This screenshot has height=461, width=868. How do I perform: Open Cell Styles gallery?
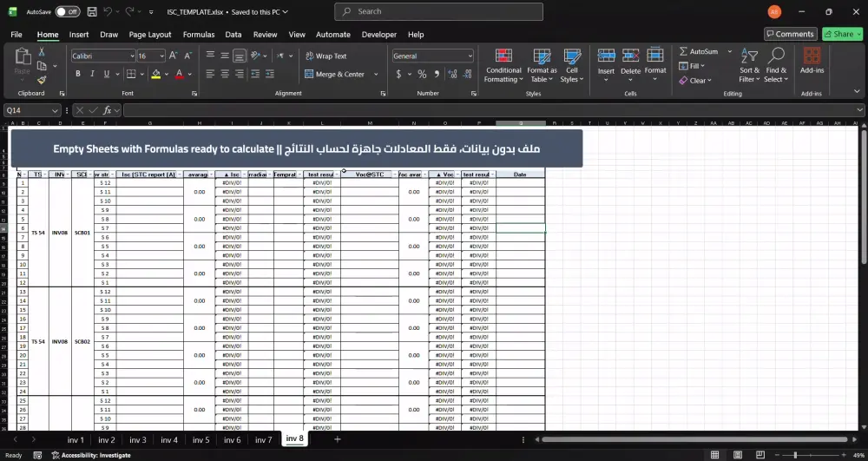[572, 65]
